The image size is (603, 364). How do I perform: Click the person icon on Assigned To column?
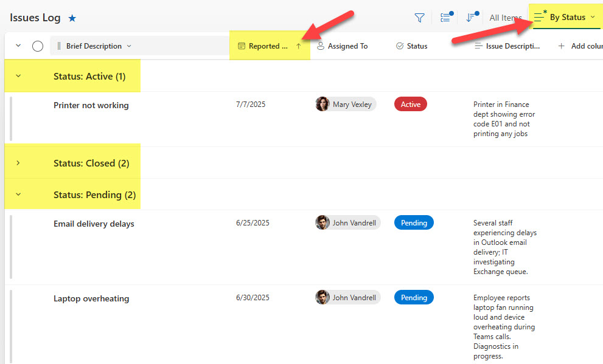[x=319, y=46]
